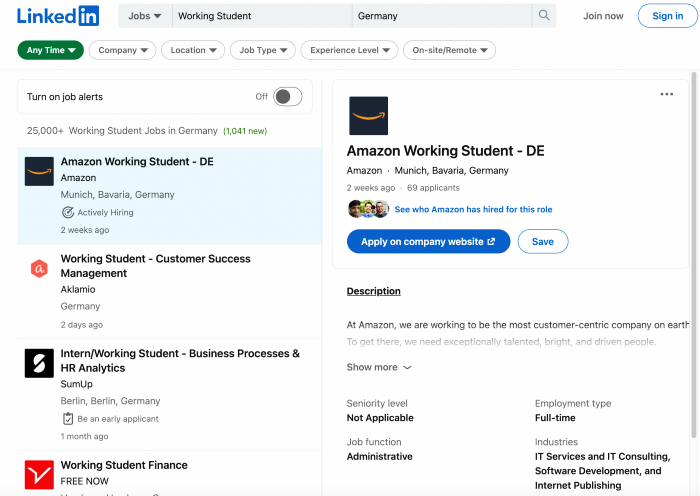
Task: Click the '1 month ago' posting date
Action: (84, 436)
